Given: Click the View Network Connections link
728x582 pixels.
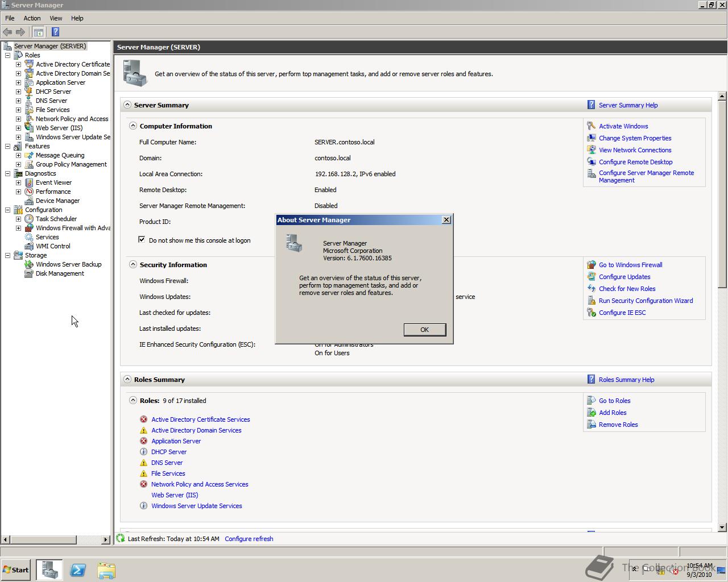Looking at the screenshot, I should pyautogui.click(x=635, y=150).
